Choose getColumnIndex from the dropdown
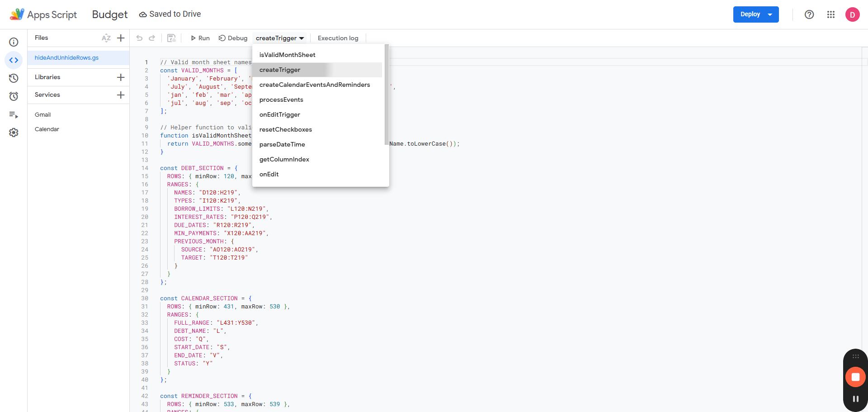The height and width of the screenshot is (412, 868). click(x=317, y=159)
